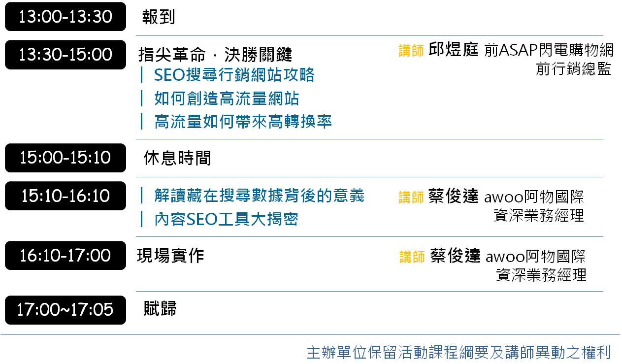
Task: Click the 指尖革命．決勝關鍵 session title
Action: (215, 54)
